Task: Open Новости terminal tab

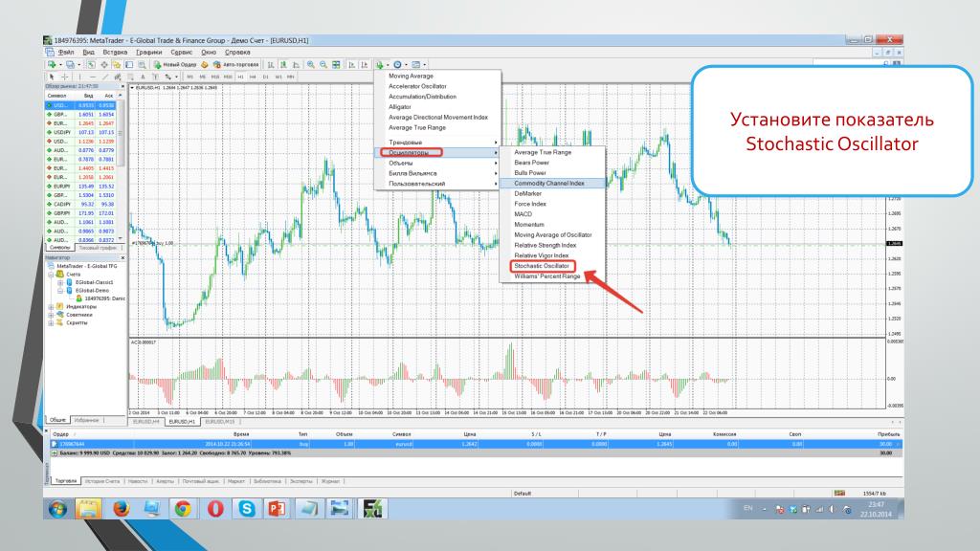Action: [138, 481]
